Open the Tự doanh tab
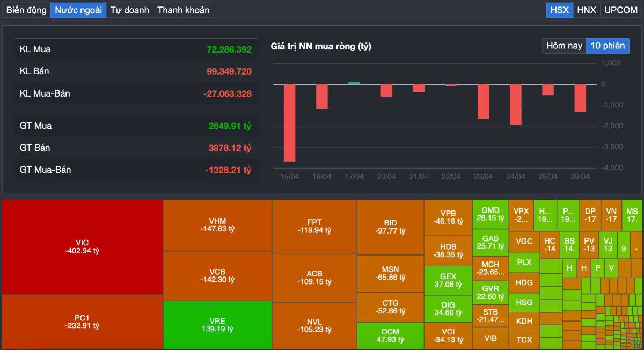644x350 pixels. click(x=129, y=10)
